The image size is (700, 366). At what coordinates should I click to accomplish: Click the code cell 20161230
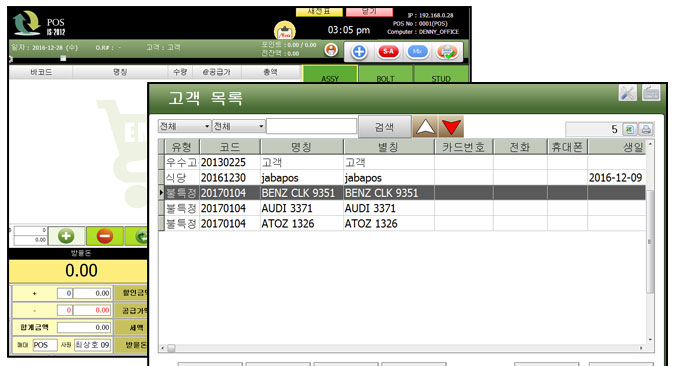(x=229, y=178)
